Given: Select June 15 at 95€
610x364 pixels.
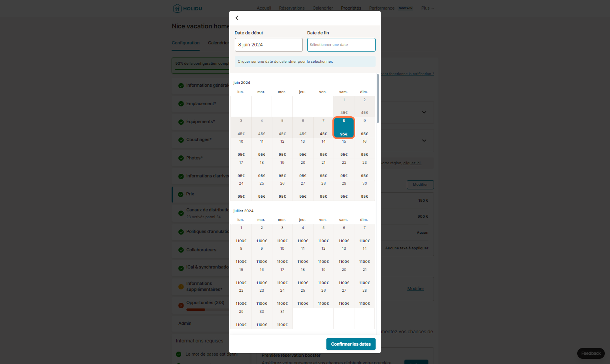Looking at the screenshot, I should [x=344, y=148].
